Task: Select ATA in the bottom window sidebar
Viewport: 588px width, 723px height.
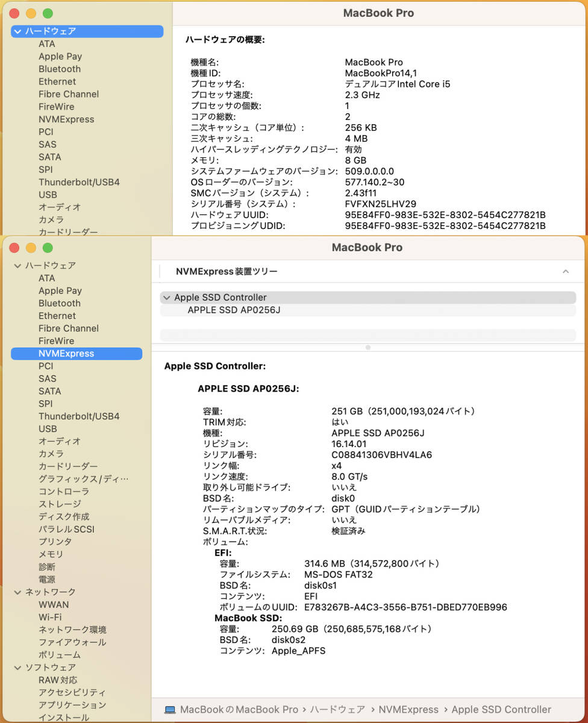Action: coord(46,278)
